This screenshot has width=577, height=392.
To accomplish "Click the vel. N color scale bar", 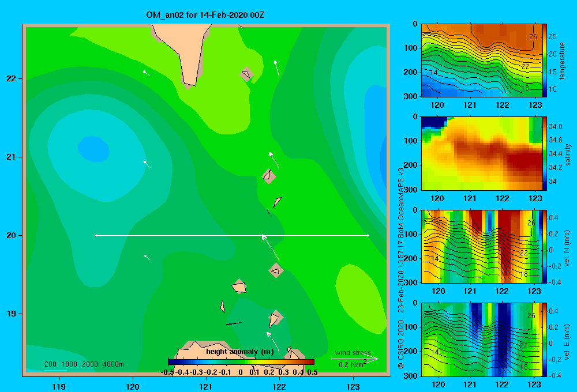I will pos(545,247).
